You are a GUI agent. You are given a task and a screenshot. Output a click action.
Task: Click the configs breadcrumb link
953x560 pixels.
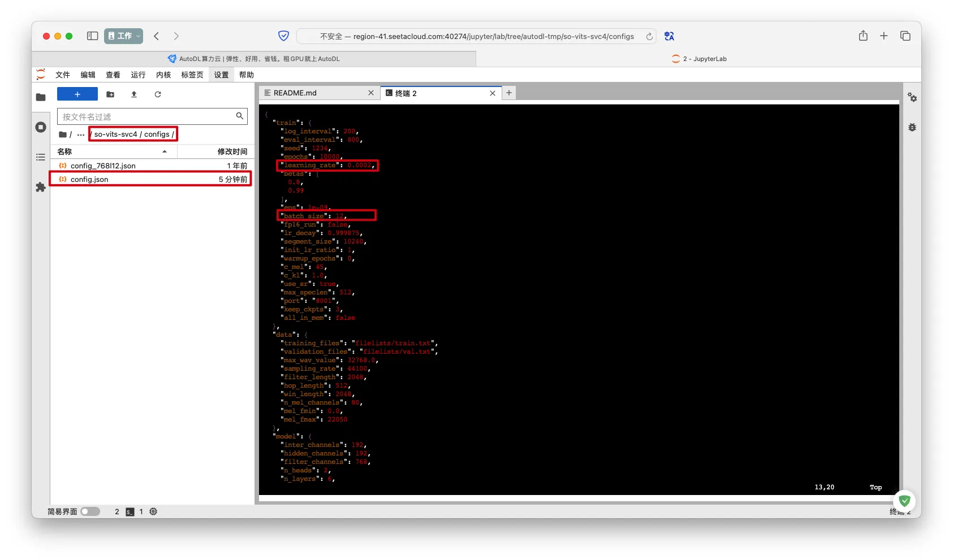point(157,134)
